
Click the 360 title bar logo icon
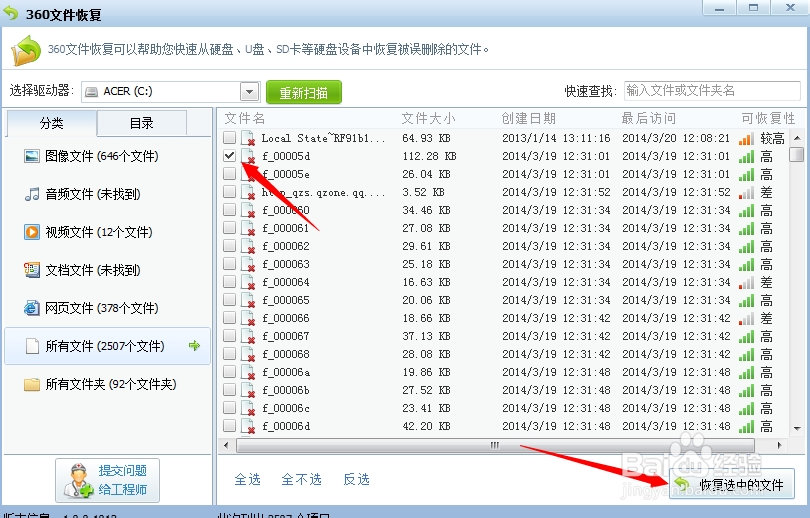pyautogui.click(x=10, y=13)
